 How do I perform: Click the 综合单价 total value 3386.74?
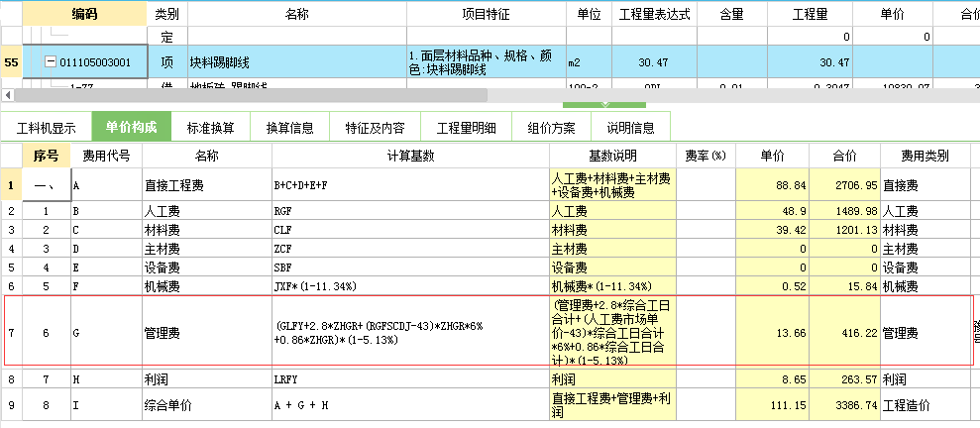pos(844,405)
